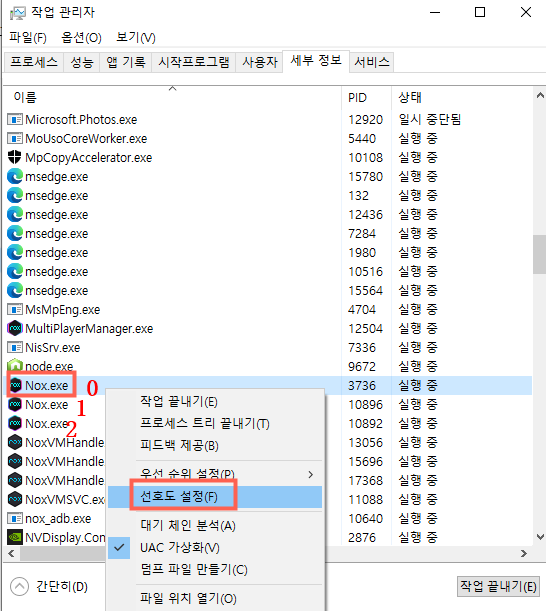This screenshot has height=611, width=546.
Task: Open the 보기(V) menu
Action: (136, 37)
